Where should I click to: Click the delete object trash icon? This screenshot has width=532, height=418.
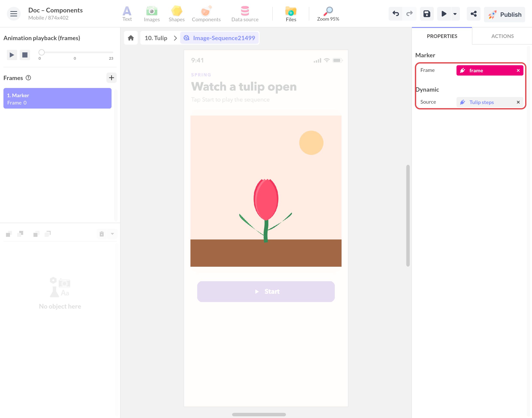point(102,234)
